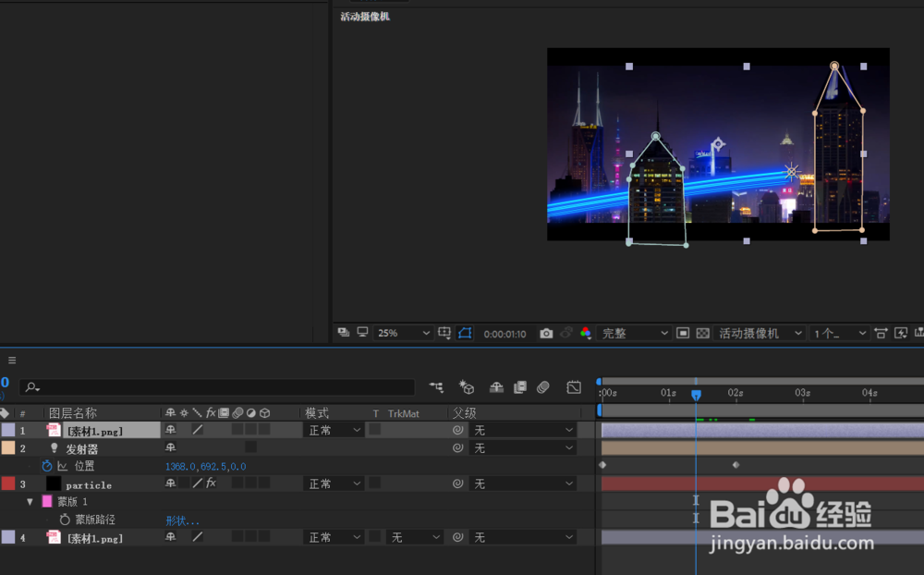Image resolution: width=924 pixels, height=575 pixels.
Task: Open layer 1 parent 无 dropdown
Action: coord(523,430)
